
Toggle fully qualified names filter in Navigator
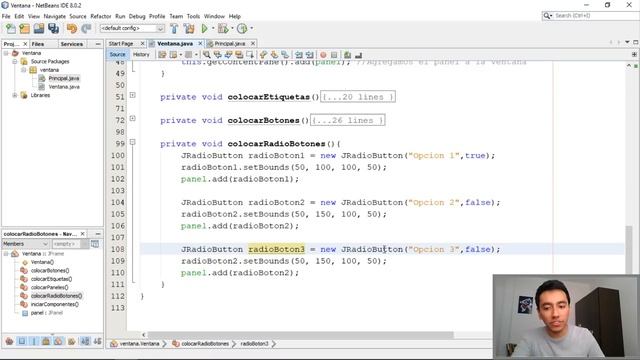[x=71, y=341]
